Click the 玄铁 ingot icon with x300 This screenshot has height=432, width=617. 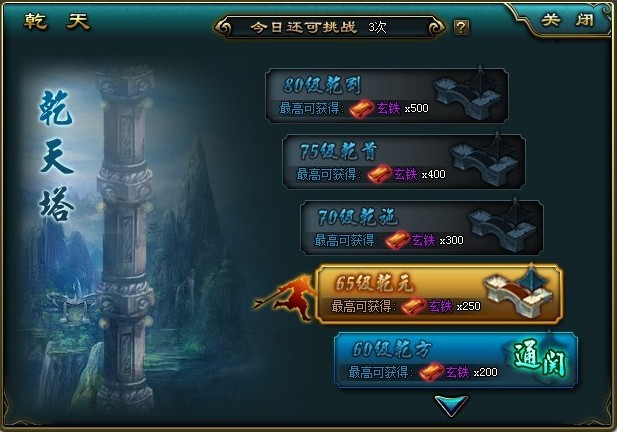397,240
